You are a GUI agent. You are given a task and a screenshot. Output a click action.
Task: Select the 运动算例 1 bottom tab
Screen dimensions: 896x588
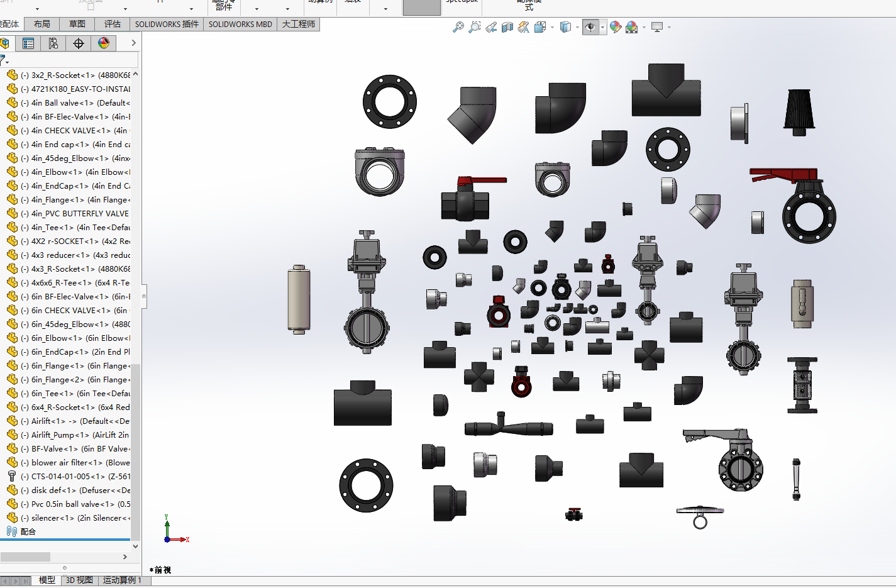(x=123, y=580)
